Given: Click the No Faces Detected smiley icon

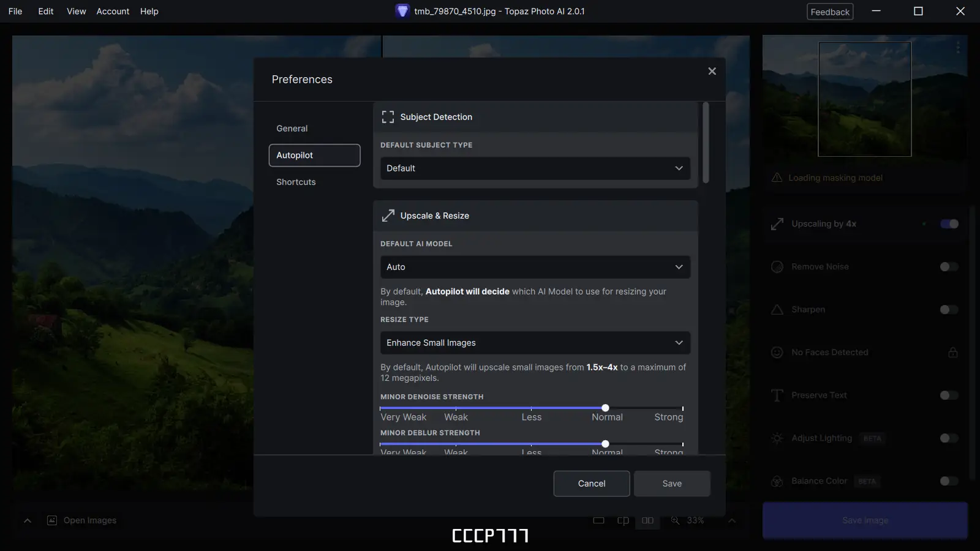Looking at the screenshot, I should tap(777, 353).
